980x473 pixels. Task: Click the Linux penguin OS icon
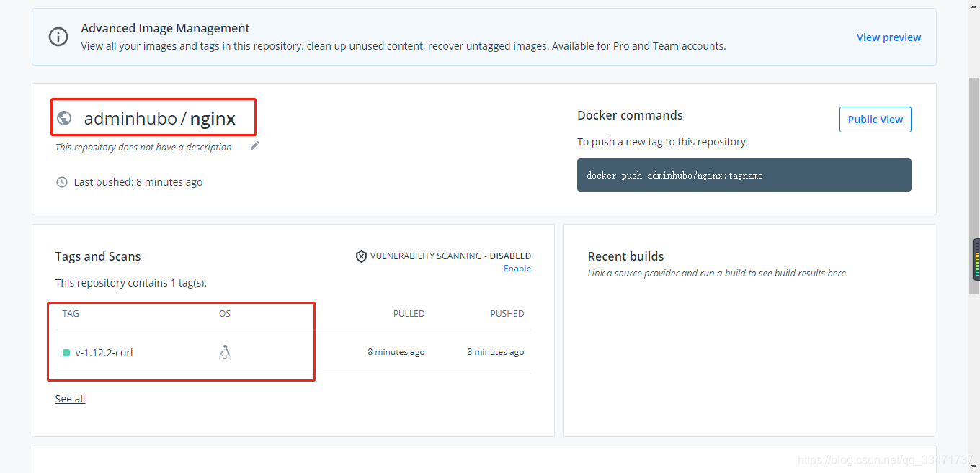pyautogui.click(x=225, y=352)
